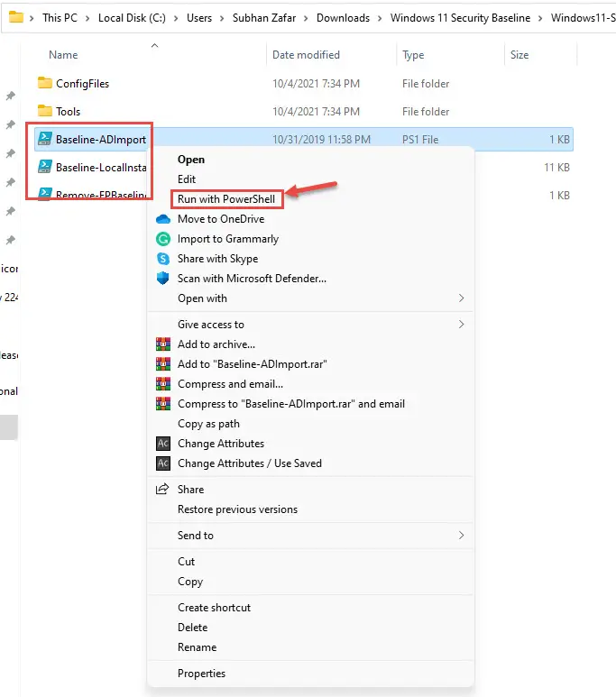Viewport: 616px width, 697px height.
Task: Select Run with PowerShell
Action: point(226,199)
